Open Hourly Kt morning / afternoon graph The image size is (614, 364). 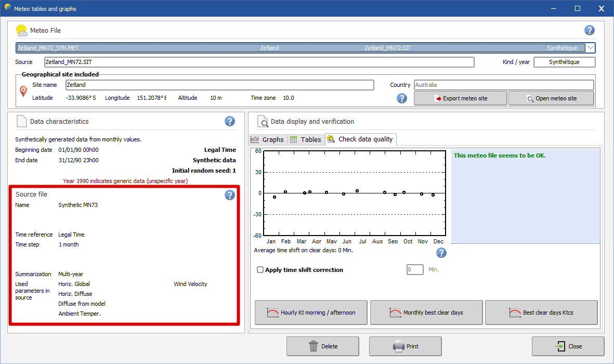(311, 313)
